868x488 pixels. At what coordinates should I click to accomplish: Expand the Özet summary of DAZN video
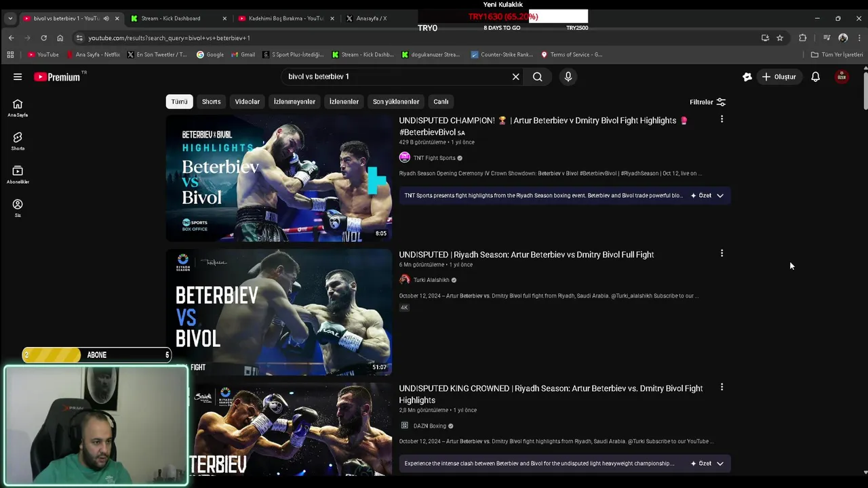point(707,464)
